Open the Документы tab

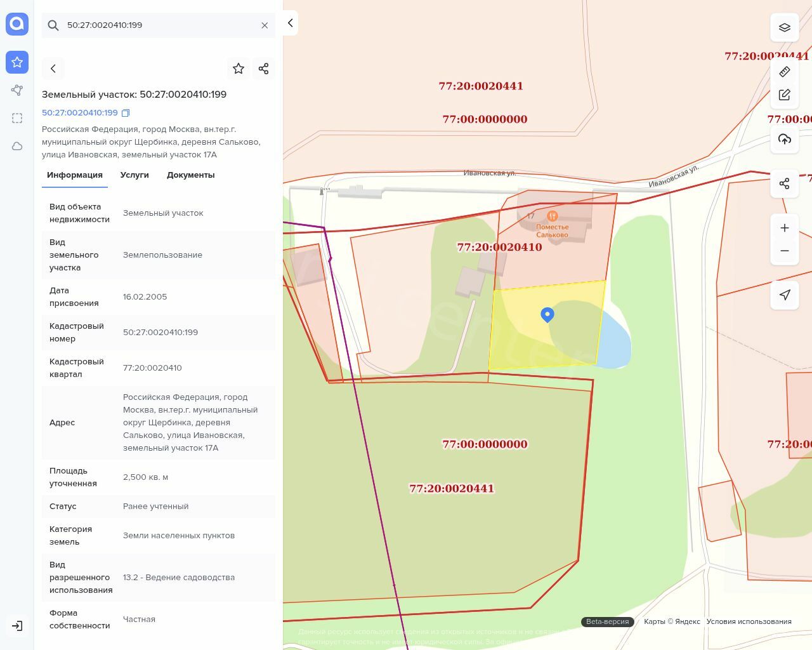point(190,175)
